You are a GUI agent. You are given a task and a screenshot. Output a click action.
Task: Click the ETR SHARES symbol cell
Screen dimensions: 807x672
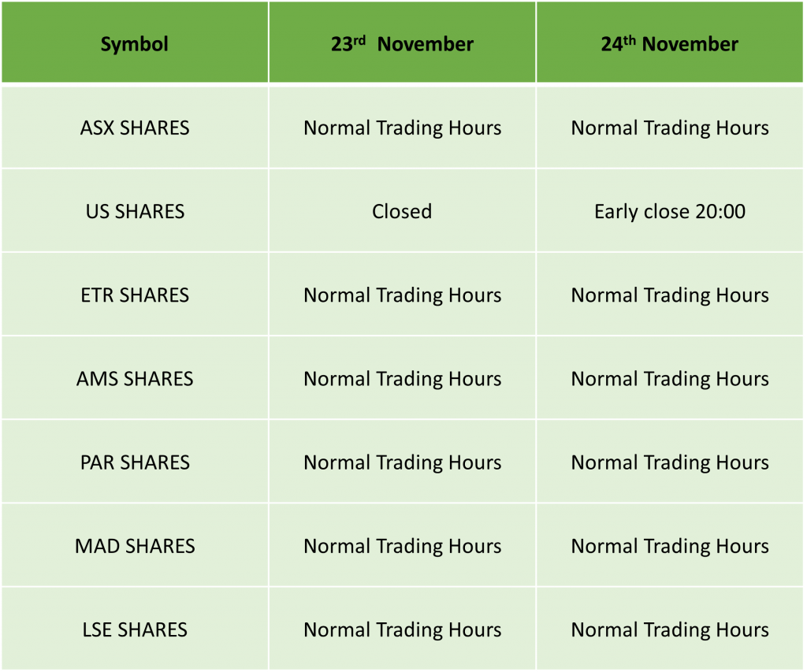point(134,295)
